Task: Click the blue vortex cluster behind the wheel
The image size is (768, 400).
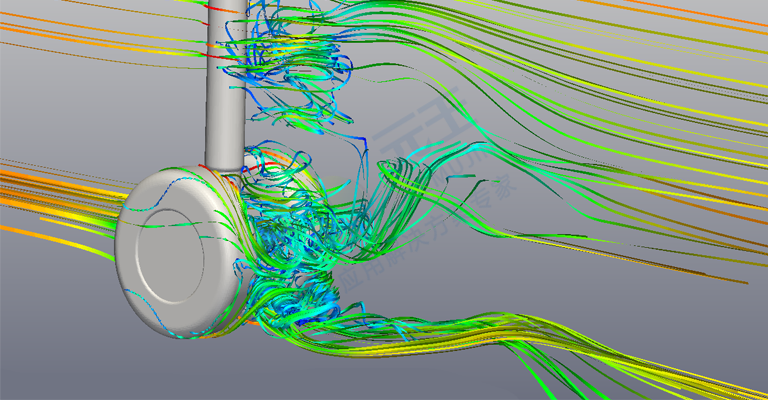Action: (289, 240)
